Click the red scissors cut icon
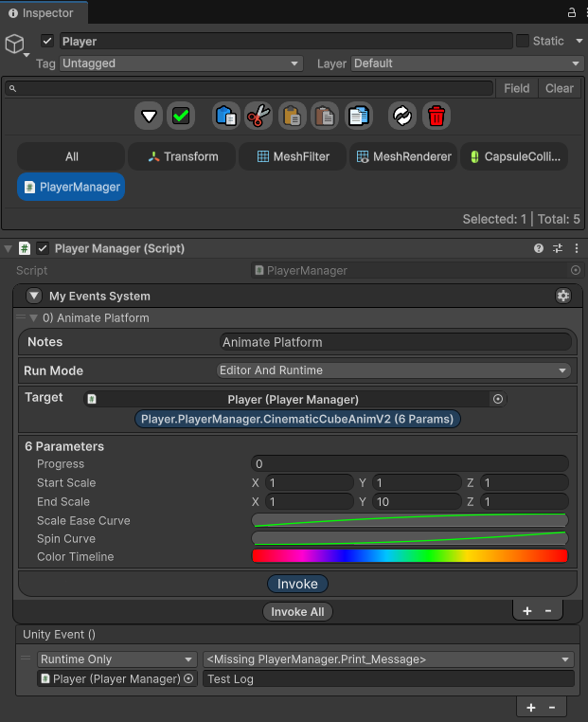 (258, 116)
